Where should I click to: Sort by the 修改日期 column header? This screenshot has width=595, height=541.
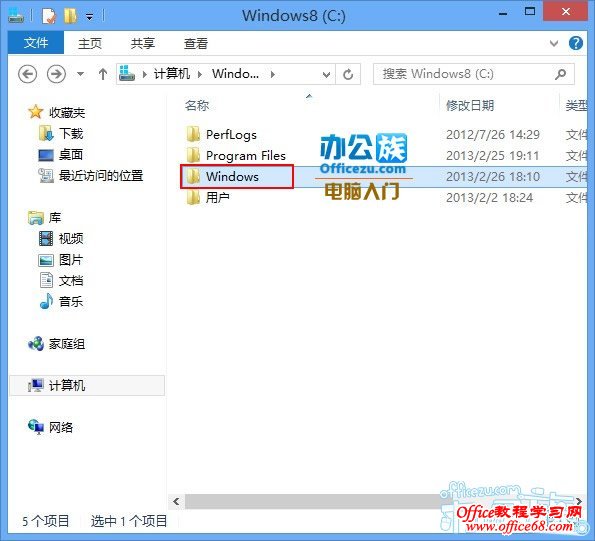click(470, 105)
